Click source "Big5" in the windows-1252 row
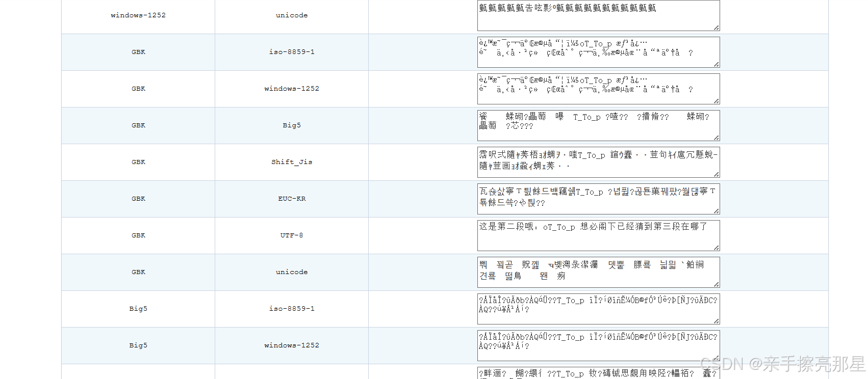 [138, 345]
